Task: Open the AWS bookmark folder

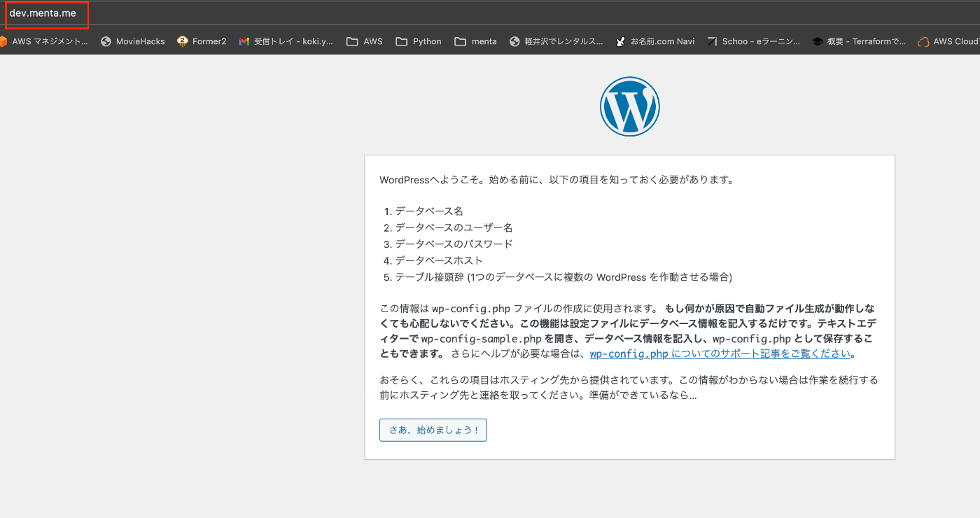Action: click(365, 41)
